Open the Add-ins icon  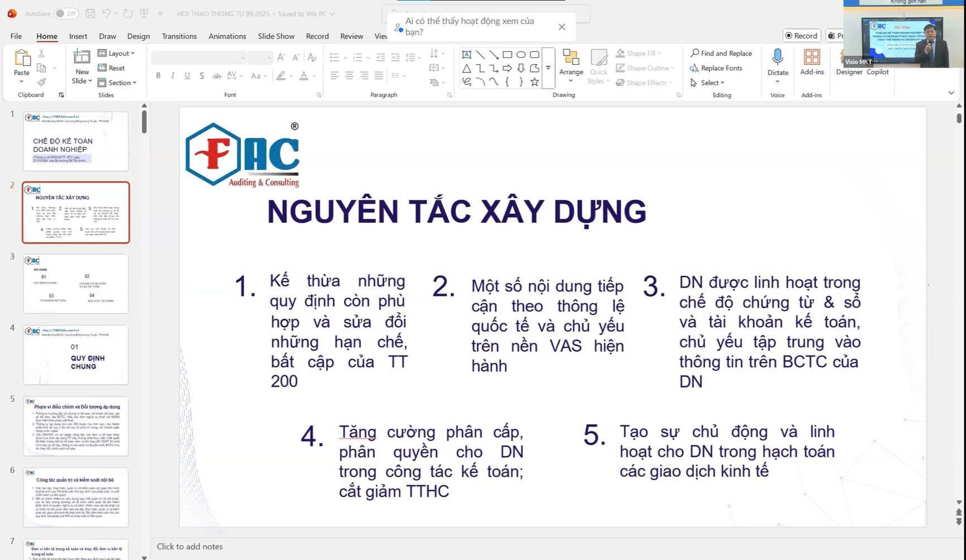pos(811,58)
